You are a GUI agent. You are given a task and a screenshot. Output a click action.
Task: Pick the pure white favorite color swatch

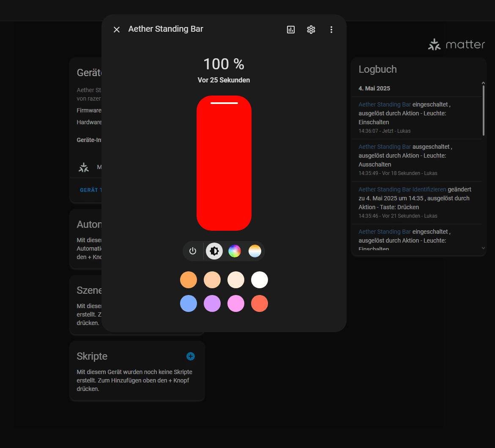(x=260, y=280)
